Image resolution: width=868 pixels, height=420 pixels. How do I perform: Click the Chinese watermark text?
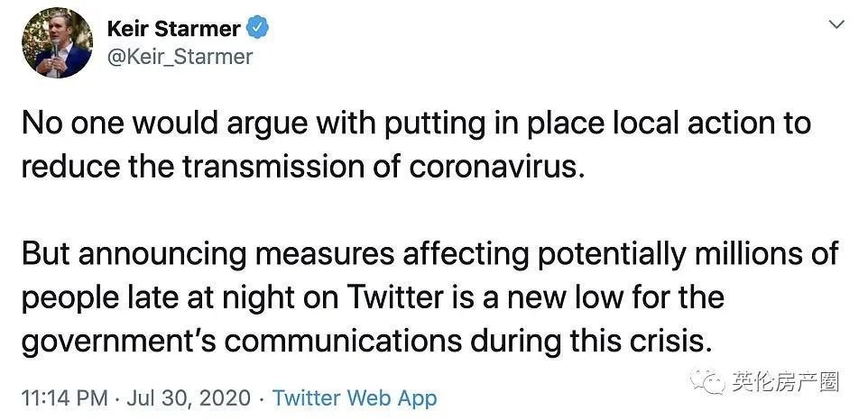coord(787,382)
